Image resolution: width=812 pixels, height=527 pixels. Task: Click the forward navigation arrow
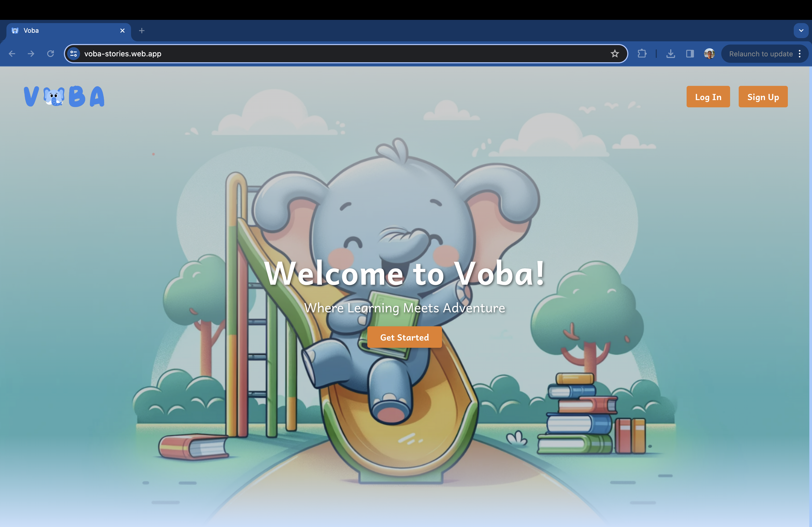click(31, 54)
